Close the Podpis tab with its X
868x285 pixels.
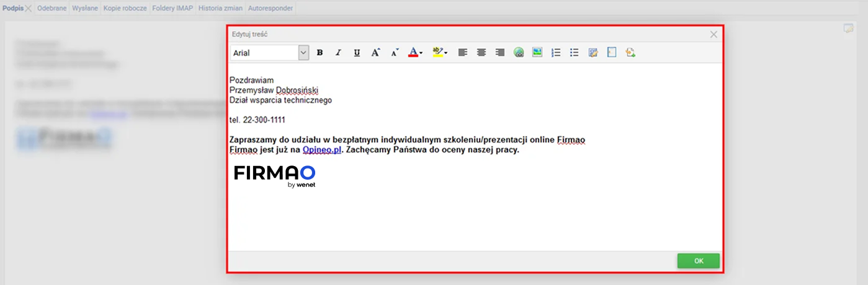28,8
